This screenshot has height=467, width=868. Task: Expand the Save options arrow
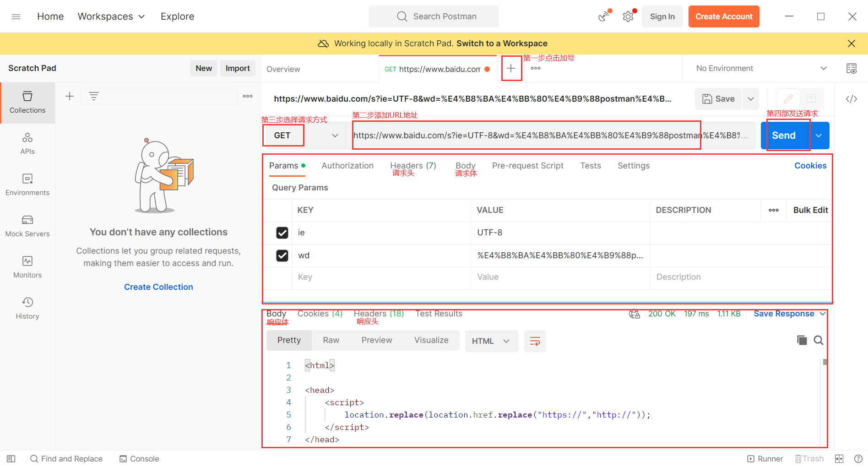[x=751, y=99]
